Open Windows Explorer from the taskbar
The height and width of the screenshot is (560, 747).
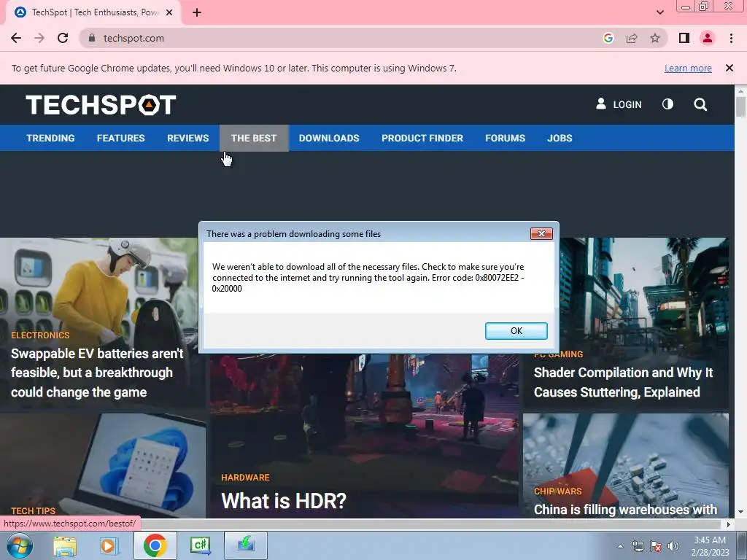pos(65,545)
